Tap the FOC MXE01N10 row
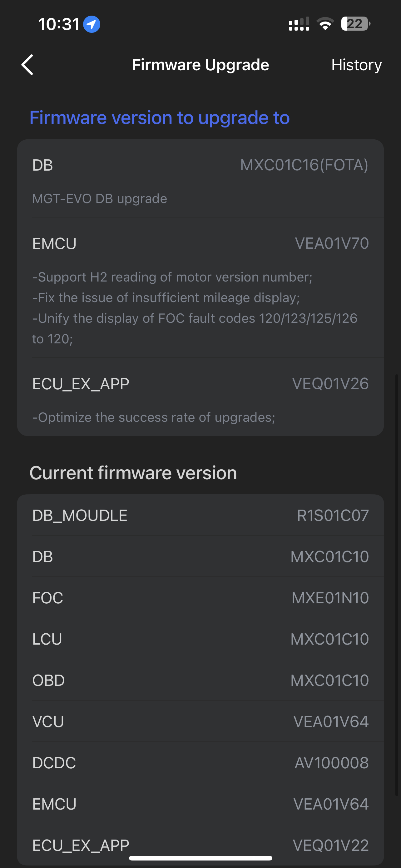This screenshot has height=868, width=401. pyautogui.click(x=200, y=598)
